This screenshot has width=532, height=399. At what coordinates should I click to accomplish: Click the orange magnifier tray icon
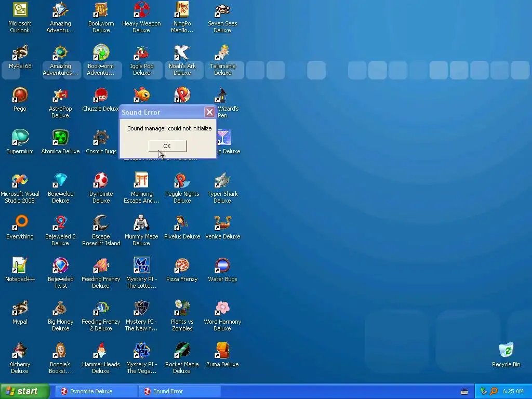tap(494, 391)
